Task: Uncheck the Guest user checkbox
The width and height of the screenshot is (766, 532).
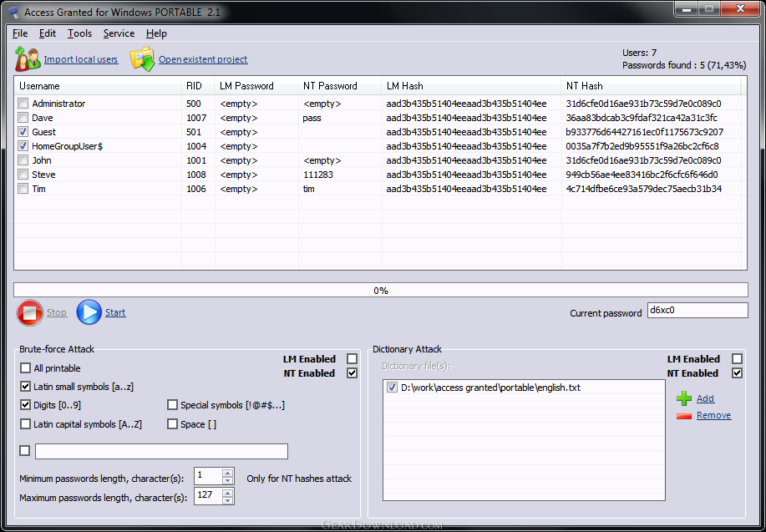Action: (x=23, y=132)
